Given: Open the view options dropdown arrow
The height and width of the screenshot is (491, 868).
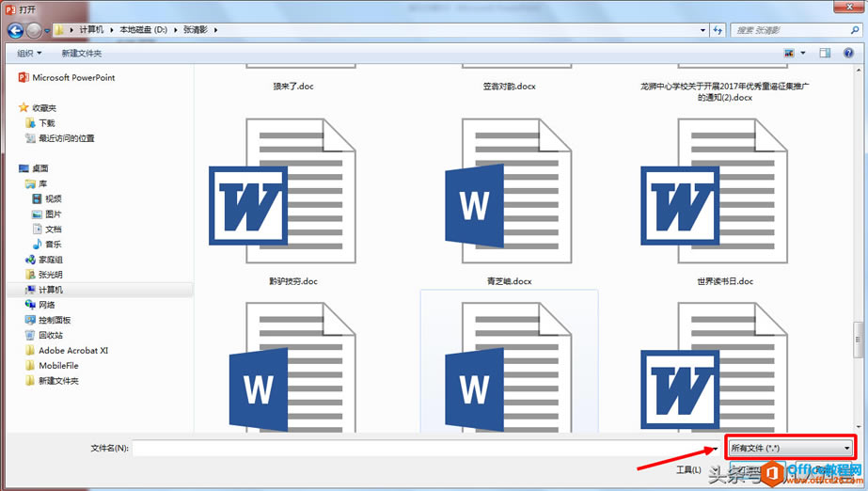Looking at the screenshot, I should 803,53.
